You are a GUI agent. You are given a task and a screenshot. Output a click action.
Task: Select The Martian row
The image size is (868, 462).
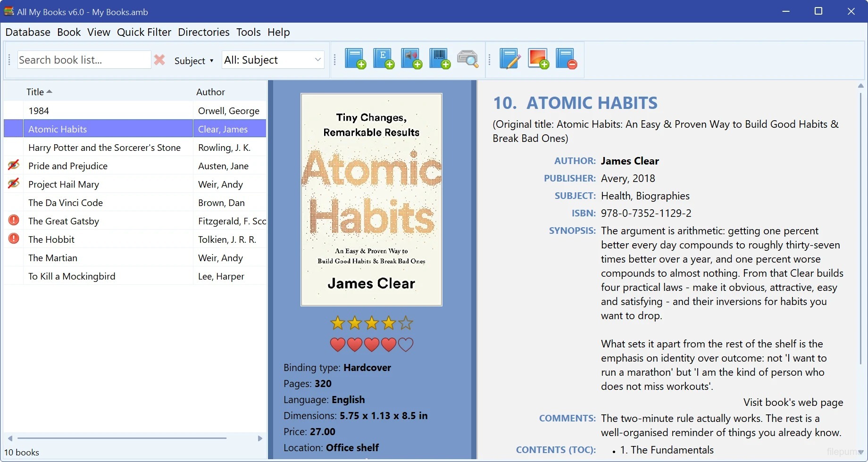[135, 258]
